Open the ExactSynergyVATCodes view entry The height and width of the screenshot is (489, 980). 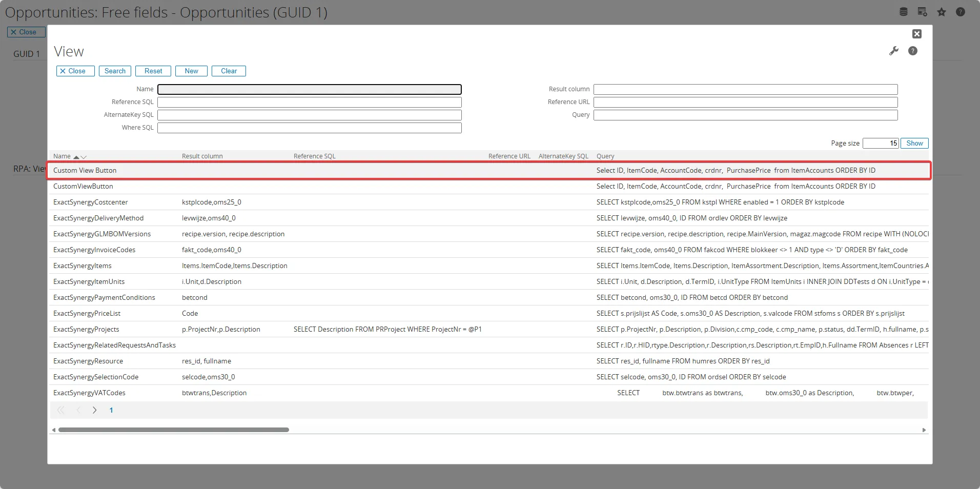(89, 393)
